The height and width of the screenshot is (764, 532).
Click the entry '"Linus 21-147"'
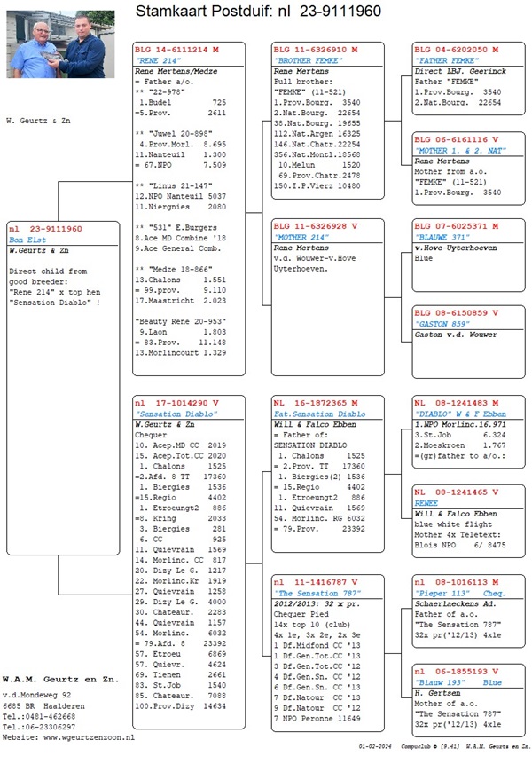[174, 185]
